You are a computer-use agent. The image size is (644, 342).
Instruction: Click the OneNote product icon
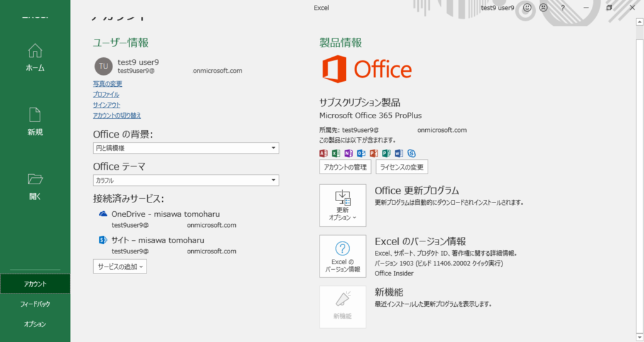[x=348, y=153]
